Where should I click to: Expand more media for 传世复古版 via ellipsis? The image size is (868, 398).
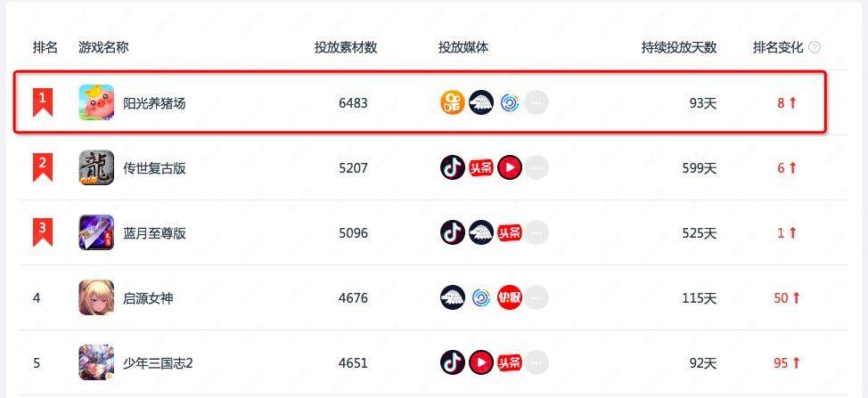[x=536, y=167]
